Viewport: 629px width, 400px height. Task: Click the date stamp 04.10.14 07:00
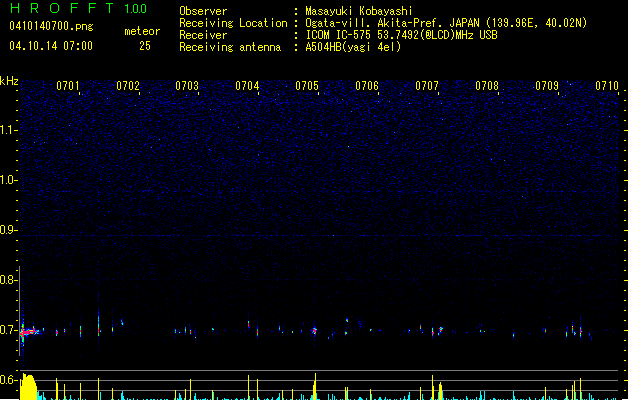(51, 46)
